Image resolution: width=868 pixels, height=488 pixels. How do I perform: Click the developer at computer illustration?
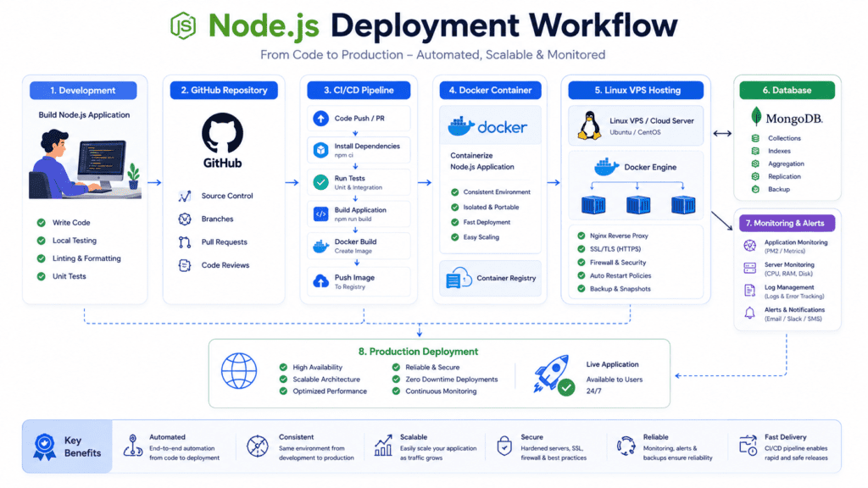[x=86, y=164]
